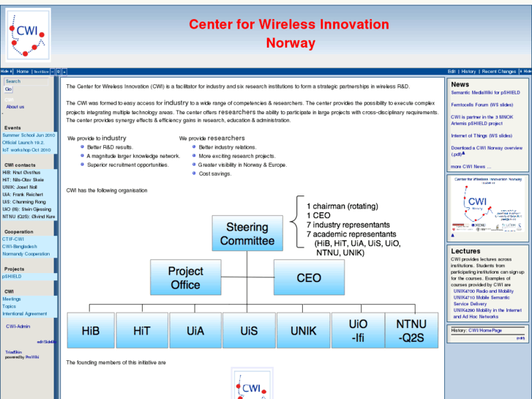Open UNIK4700 Radio and Mobility course
This screenshot has width=532, height=399.
click(484, 291)
